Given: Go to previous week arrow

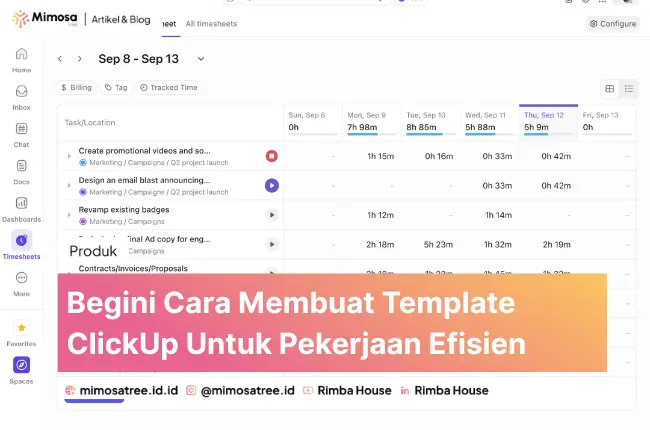Looking at the screenshot, I should point(60,59).
